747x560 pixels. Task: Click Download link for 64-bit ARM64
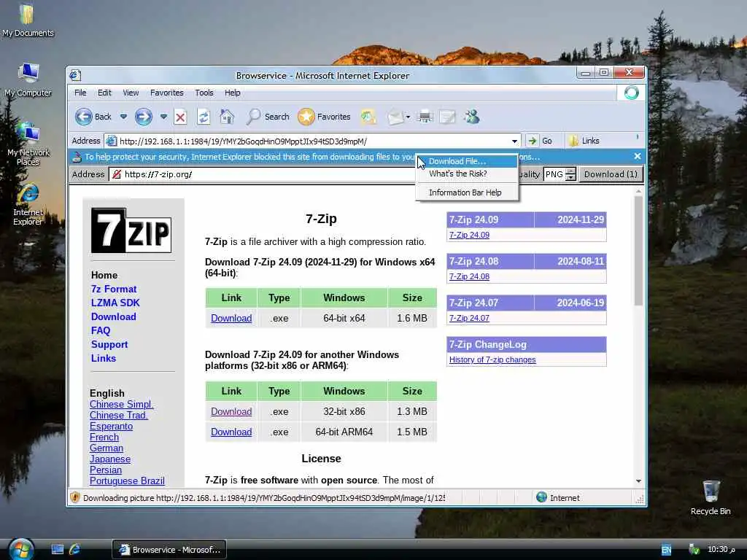(231, 432)
